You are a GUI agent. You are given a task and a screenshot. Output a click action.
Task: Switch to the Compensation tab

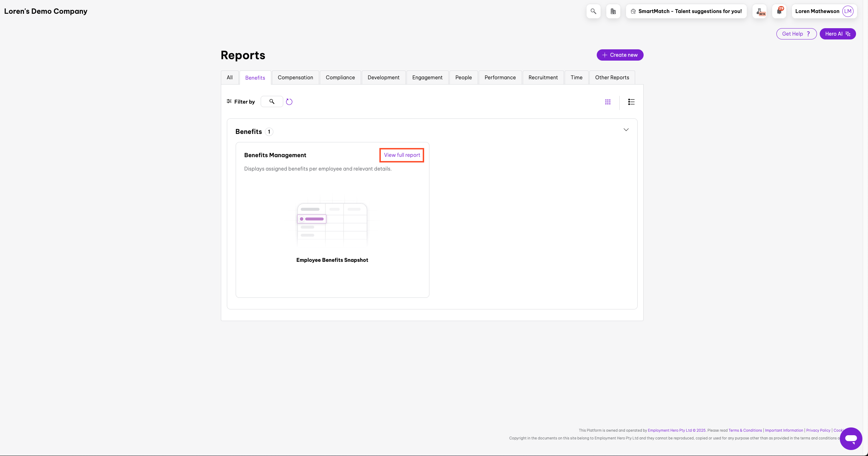pyautogui.click(x=295, y=78)
